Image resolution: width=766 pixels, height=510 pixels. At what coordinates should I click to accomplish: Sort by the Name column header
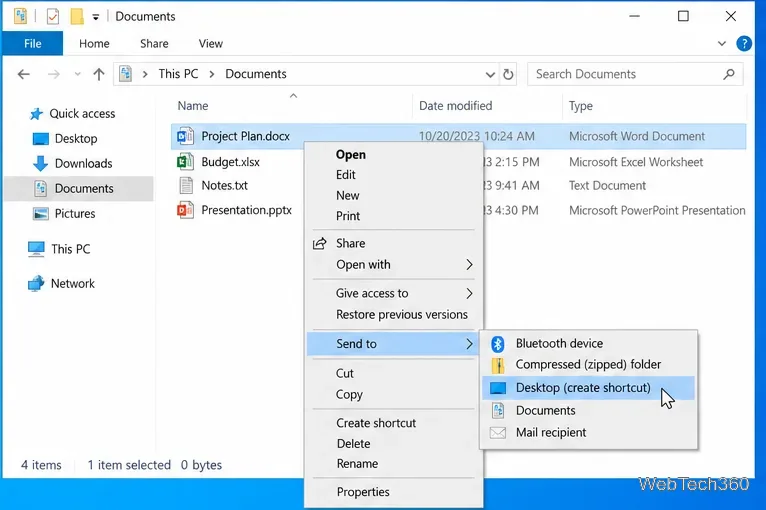click(291, 106)
